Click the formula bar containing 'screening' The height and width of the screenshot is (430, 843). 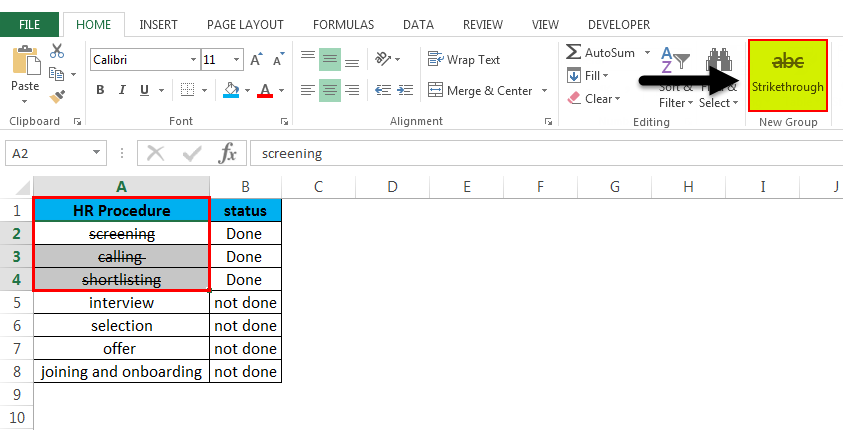click(540, 154)
